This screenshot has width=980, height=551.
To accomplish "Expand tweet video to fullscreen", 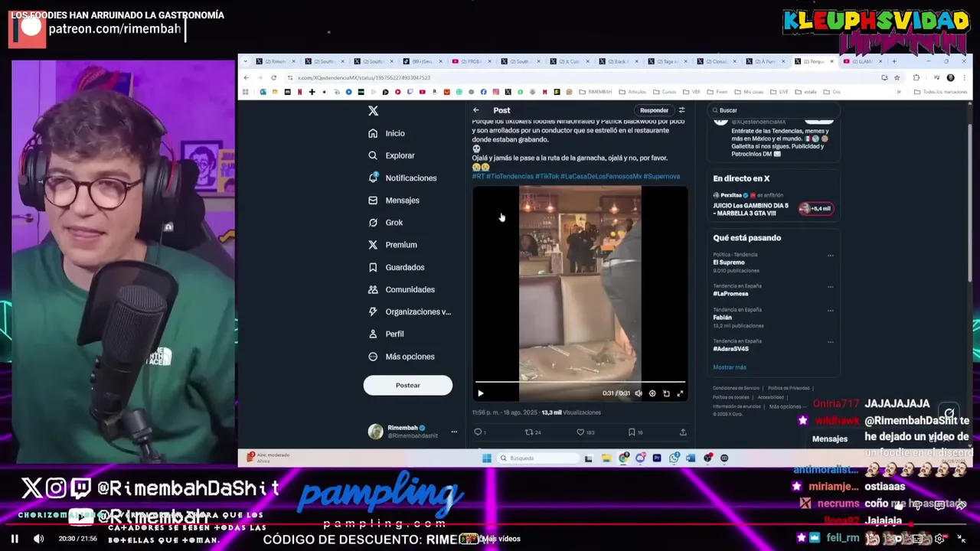I will pos(680,393).
